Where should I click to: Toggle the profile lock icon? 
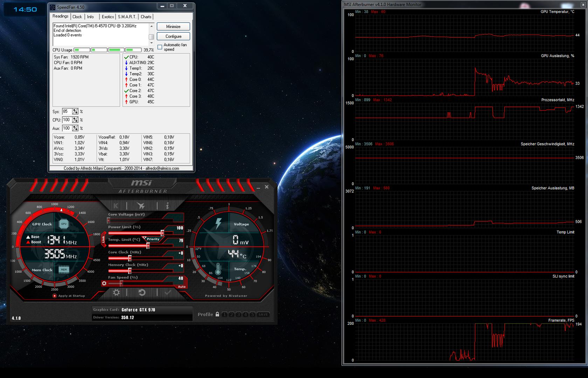pyautogui.click(x=217, y=314)
